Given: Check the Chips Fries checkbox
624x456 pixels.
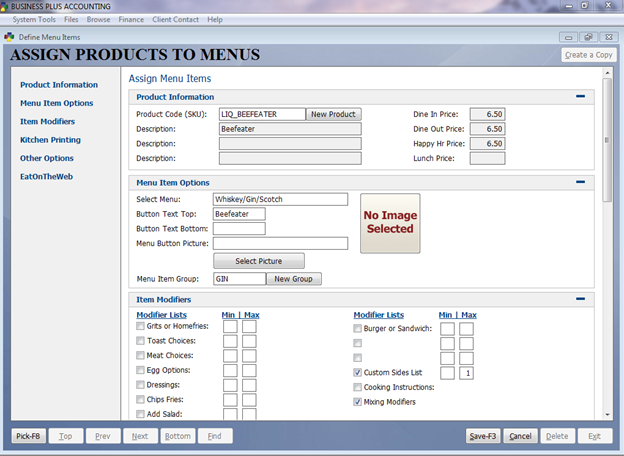Looking at the screenshot, I should click(x=140, y=399).
